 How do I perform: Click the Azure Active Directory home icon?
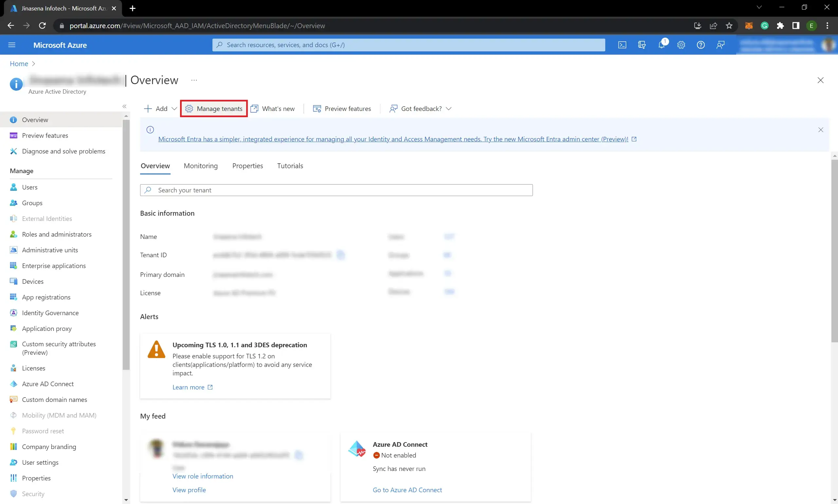click(x=16, y=83)
